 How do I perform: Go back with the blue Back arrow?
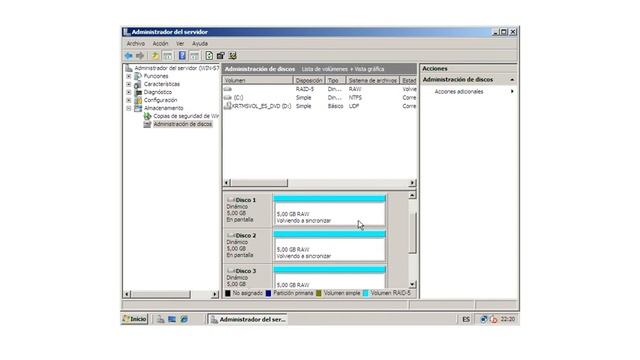pos(129,56)
